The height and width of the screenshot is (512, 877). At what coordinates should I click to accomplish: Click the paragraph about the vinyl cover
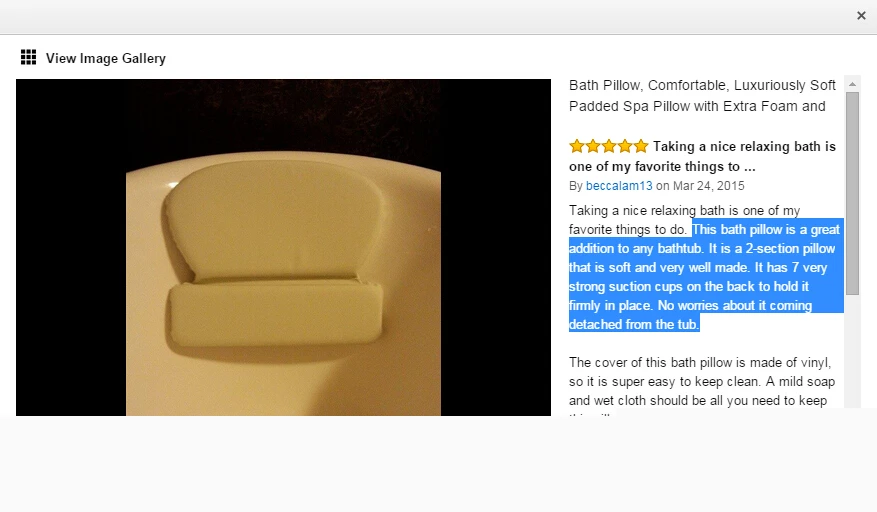point(702,382)
